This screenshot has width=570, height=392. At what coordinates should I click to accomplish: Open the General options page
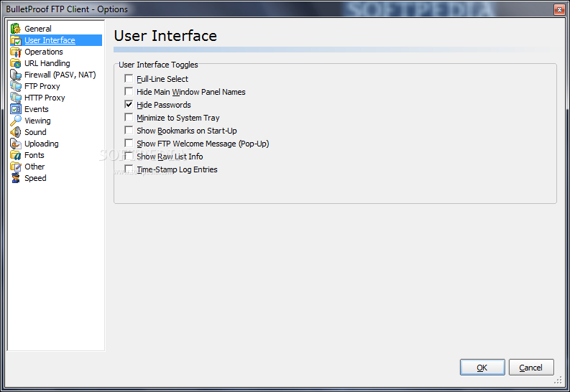click(x=38, y=29)
